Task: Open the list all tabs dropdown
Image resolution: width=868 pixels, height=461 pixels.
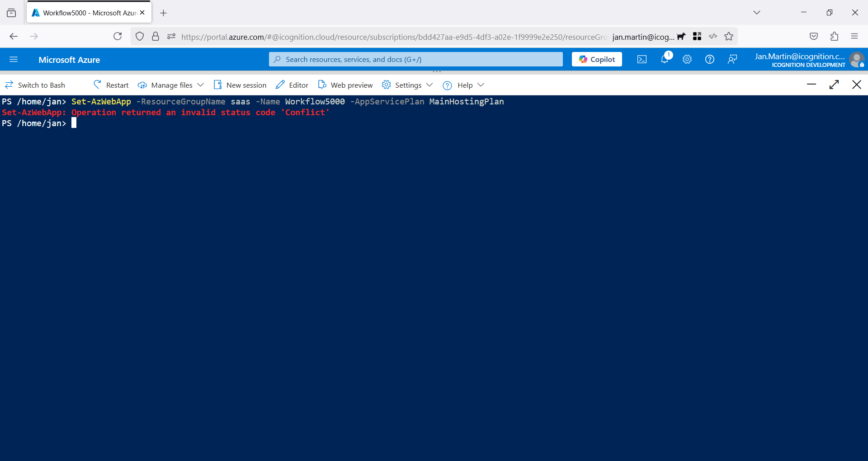Action: coord(757,13)
